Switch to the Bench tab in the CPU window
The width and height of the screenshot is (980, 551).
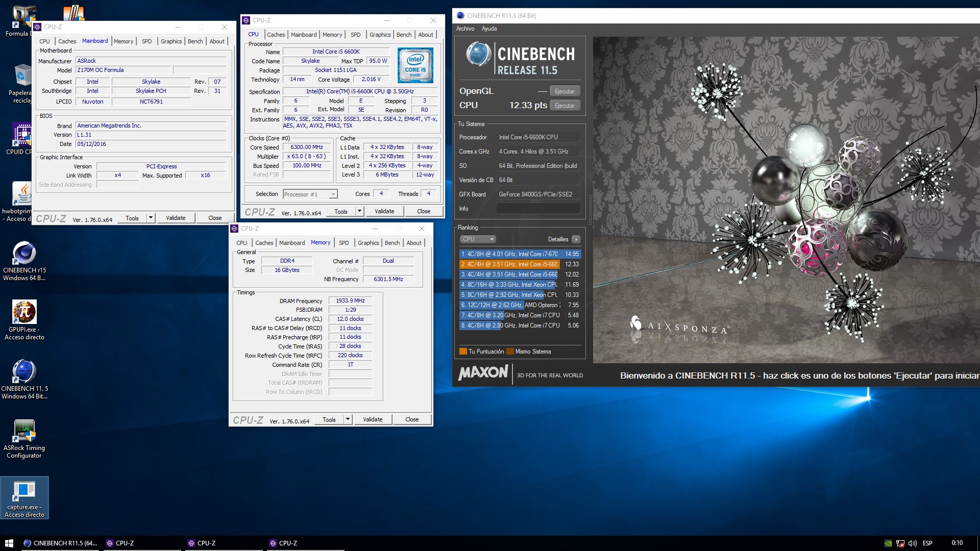tap(404, 35)
